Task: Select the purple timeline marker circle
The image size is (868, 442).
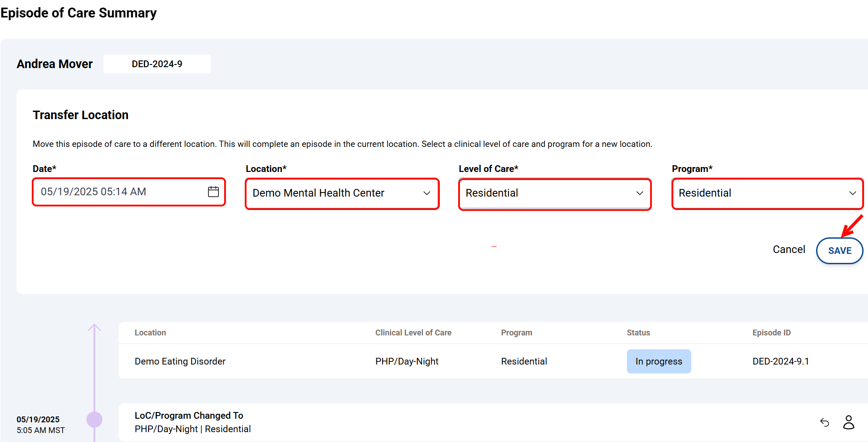Action: (94, 420)
